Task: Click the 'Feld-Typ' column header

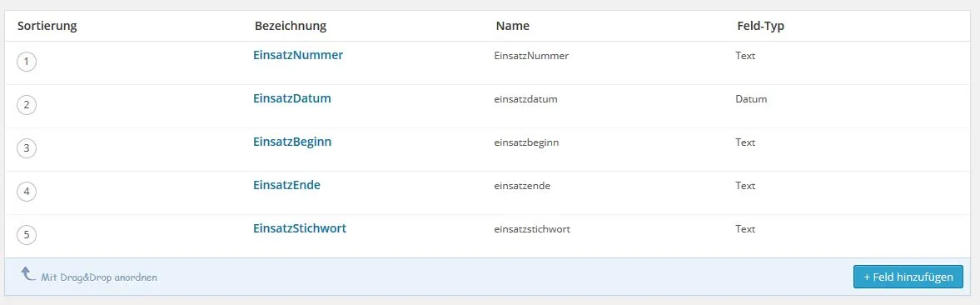Action: pos(761,27)
